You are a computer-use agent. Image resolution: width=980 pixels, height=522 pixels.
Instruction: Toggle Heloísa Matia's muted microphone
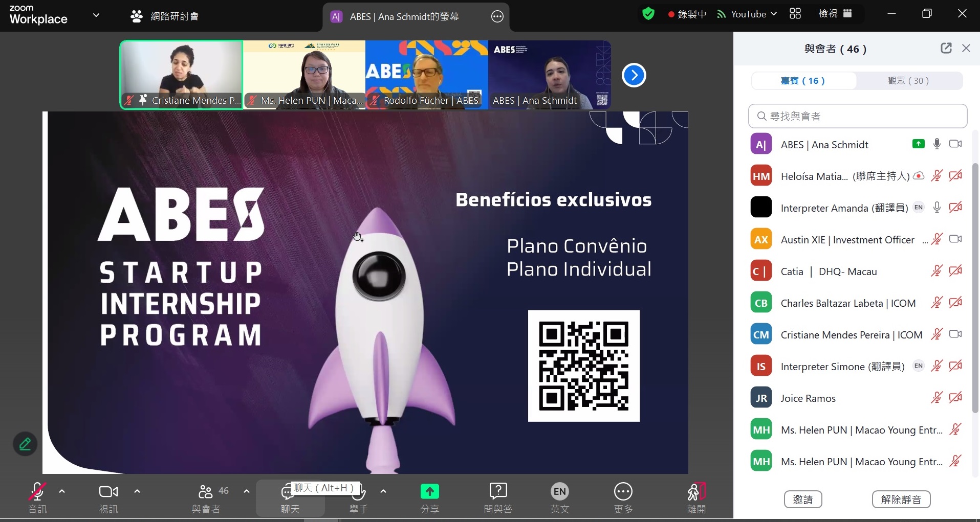coord(937,176)
